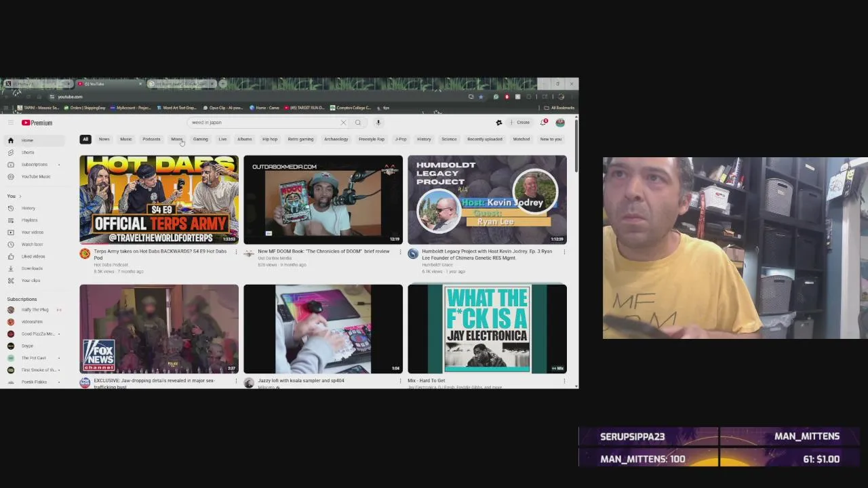868x488 pixels.
Task: Open the All Bookmarks folder
Action: click(559, 108)
